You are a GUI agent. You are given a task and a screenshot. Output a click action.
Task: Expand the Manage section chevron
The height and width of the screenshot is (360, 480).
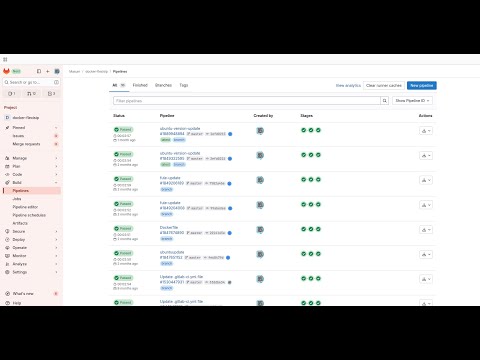[x=56, y=158]
